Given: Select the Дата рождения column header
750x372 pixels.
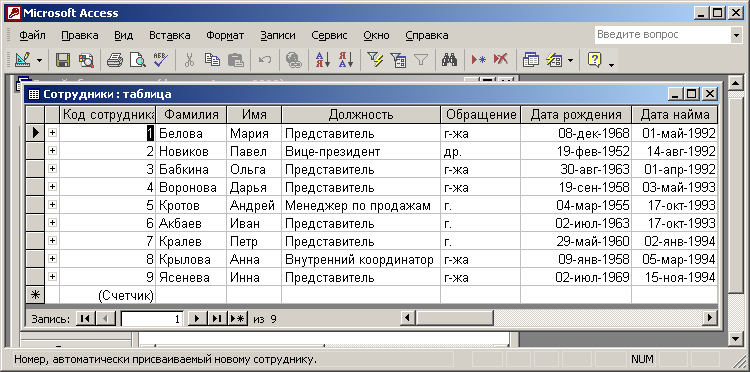Looking at the screenshot, I should [576, 115].
